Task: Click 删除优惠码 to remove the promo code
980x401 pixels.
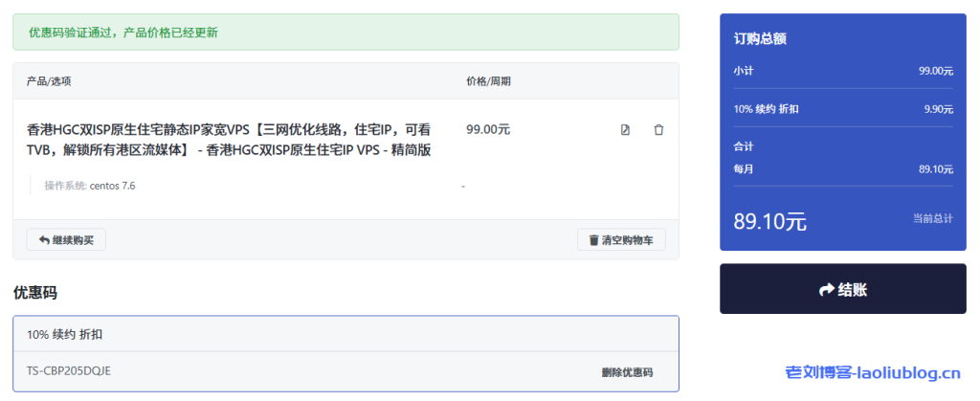Action: tap(627, 372)
